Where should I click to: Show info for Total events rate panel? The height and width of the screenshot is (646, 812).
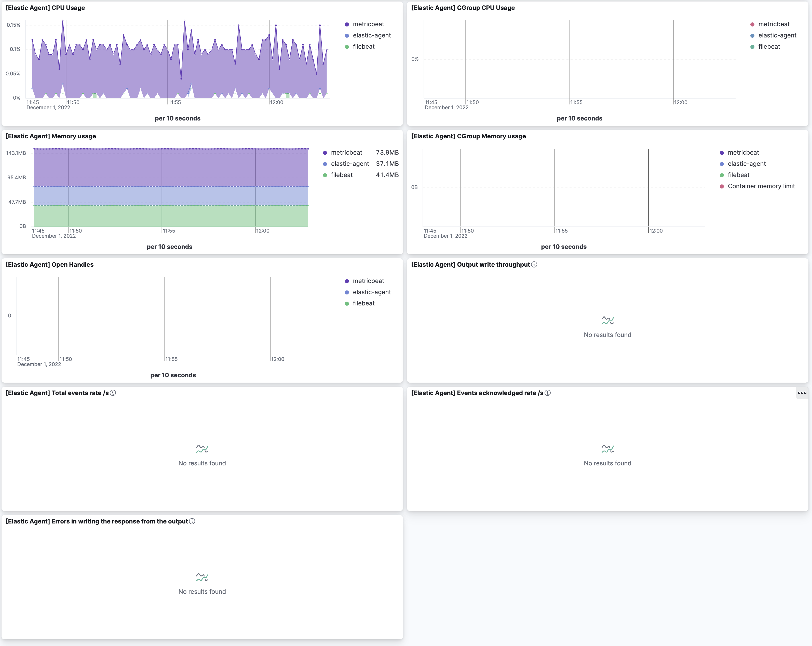pos(113,393)
